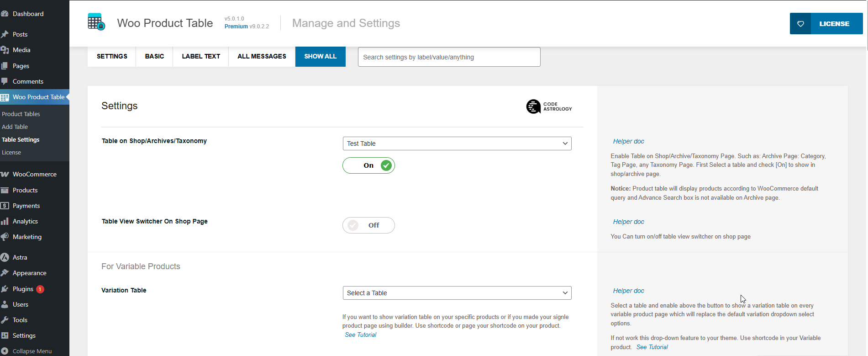Click the Media library icon
This screenshot has height=356, width=868.
(x=5, y=50)
